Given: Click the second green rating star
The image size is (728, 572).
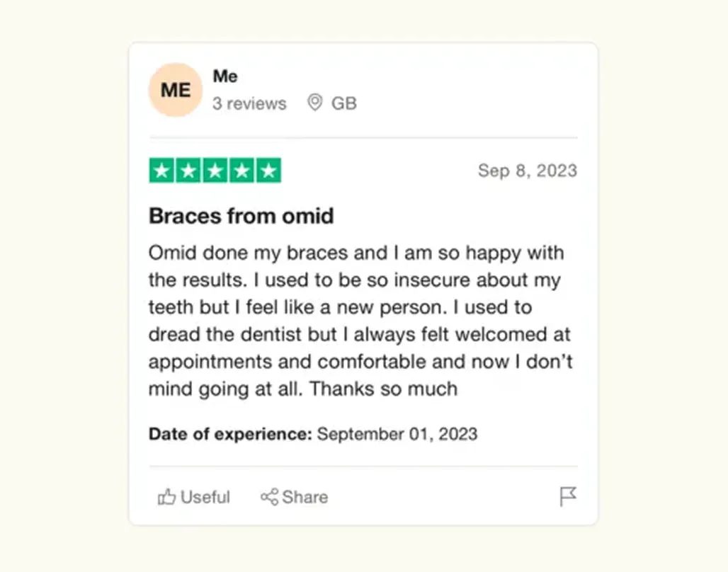Looking at the screenshot, I should (188, 171).
